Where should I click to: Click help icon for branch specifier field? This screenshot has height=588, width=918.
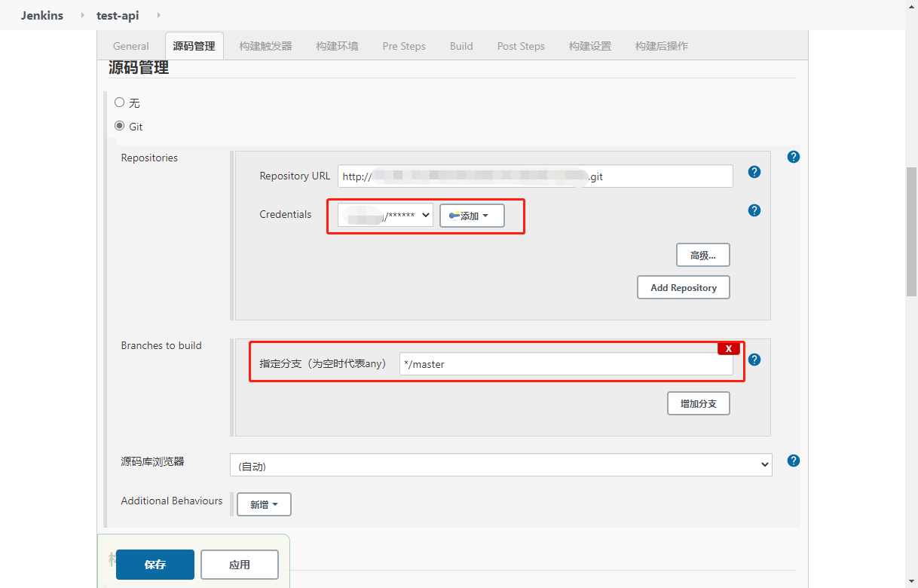coord(754,360)
